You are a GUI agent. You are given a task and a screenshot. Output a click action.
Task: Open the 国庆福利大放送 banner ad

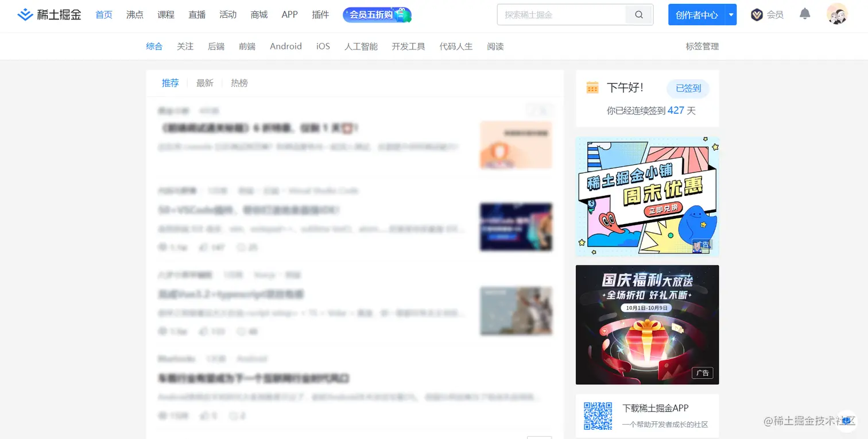648,325
